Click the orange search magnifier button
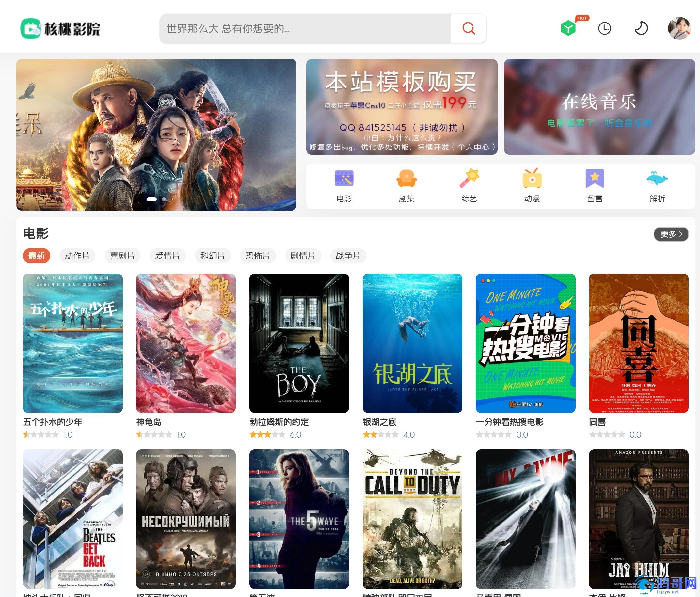The height and width of the screenshot is (597, 700). point(469,28)
